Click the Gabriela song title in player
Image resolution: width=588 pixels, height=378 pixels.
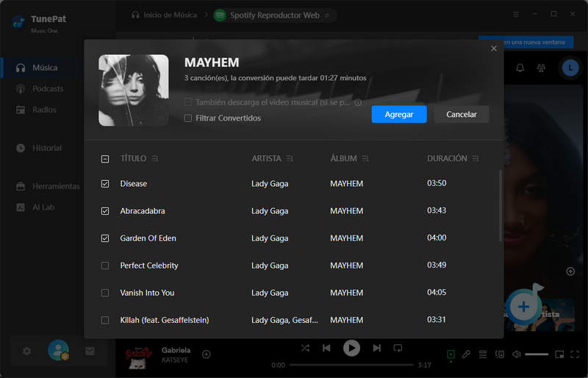click(x=176, y=350)
